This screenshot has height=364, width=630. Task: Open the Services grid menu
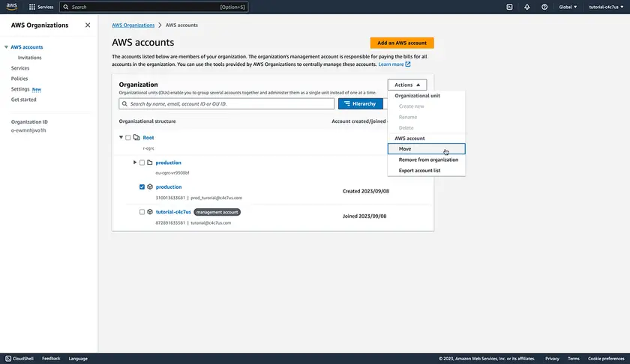[41, 7]
